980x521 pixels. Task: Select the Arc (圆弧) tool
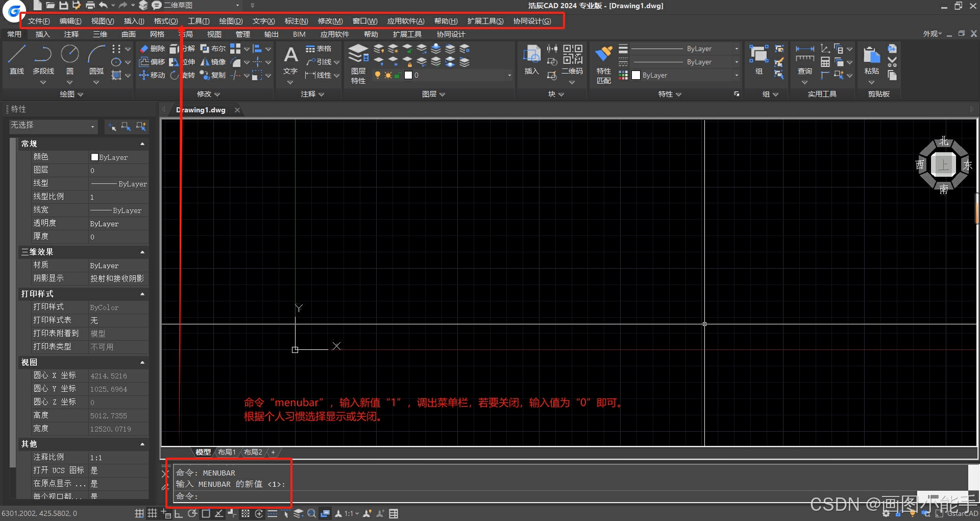pyautogui.click(x=96, y=60)
